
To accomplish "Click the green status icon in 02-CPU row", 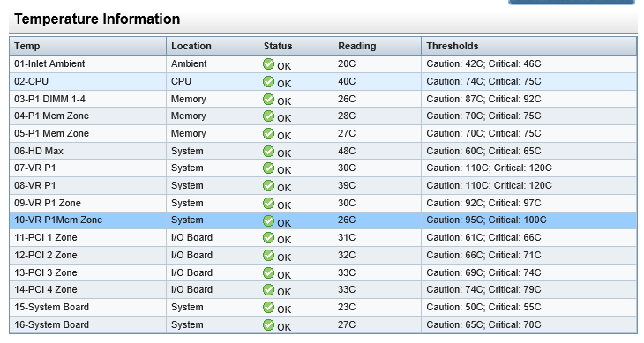I will click(x=268, y=82).
